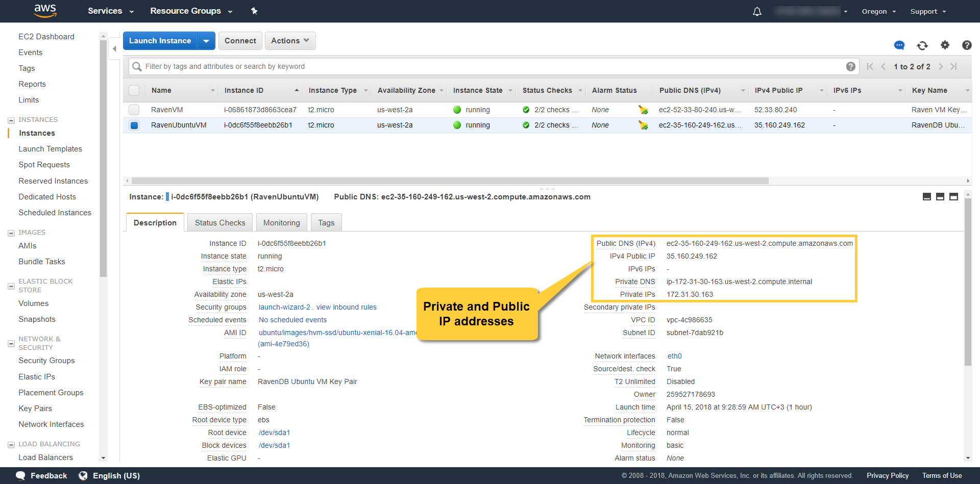Open the /dev/sda1 root device link
This screenshot has width=980, height=484.
point(274,432)
